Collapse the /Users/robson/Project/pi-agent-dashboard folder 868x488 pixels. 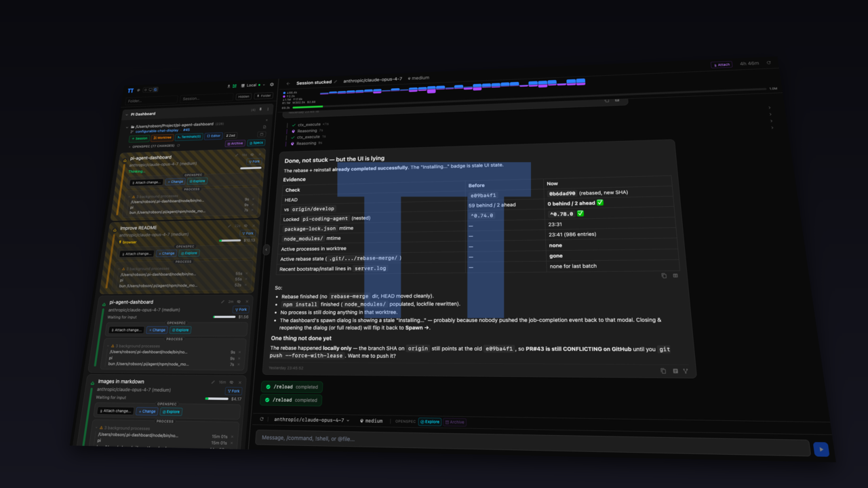point(127,127)
